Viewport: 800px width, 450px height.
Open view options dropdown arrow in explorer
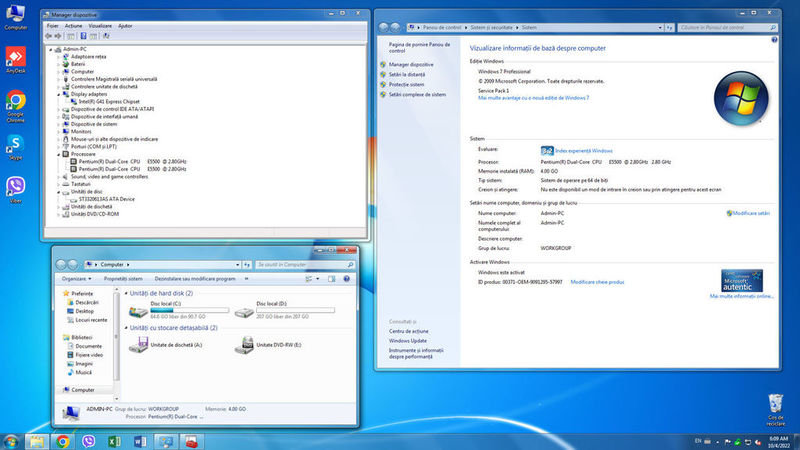click(x=318, y=279)
